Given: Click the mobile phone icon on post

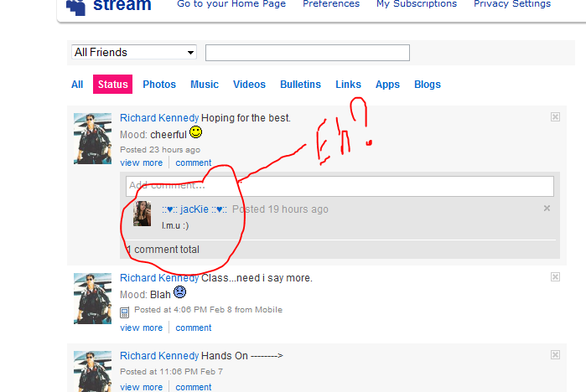Looking at the screenshot, I should click(x=125, y=311).
